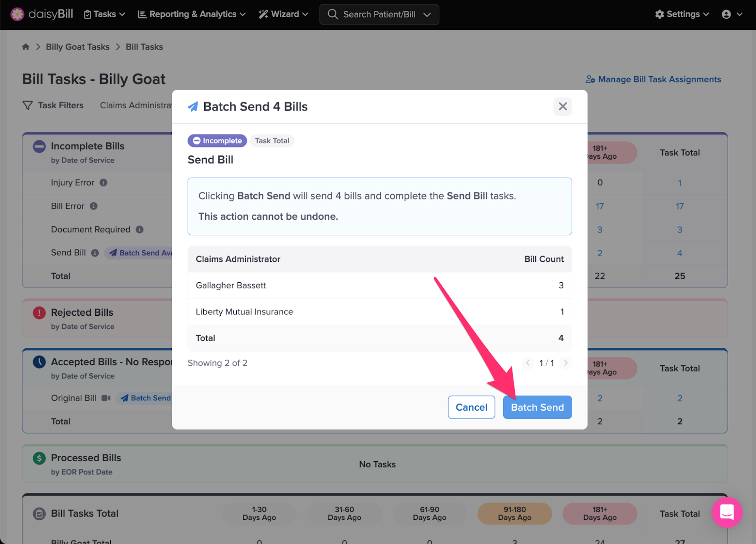
Task: Click the Task Filters funnel icon
Action: pos(28,105)
